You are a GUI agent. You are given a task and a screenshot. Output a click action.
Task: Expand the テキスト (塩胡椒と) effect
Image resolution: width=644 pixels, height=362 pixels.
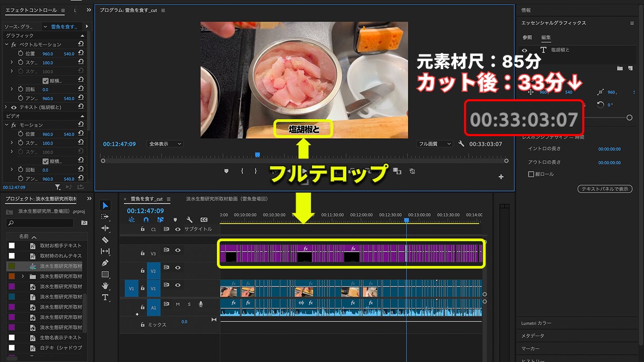coord(6,107)
